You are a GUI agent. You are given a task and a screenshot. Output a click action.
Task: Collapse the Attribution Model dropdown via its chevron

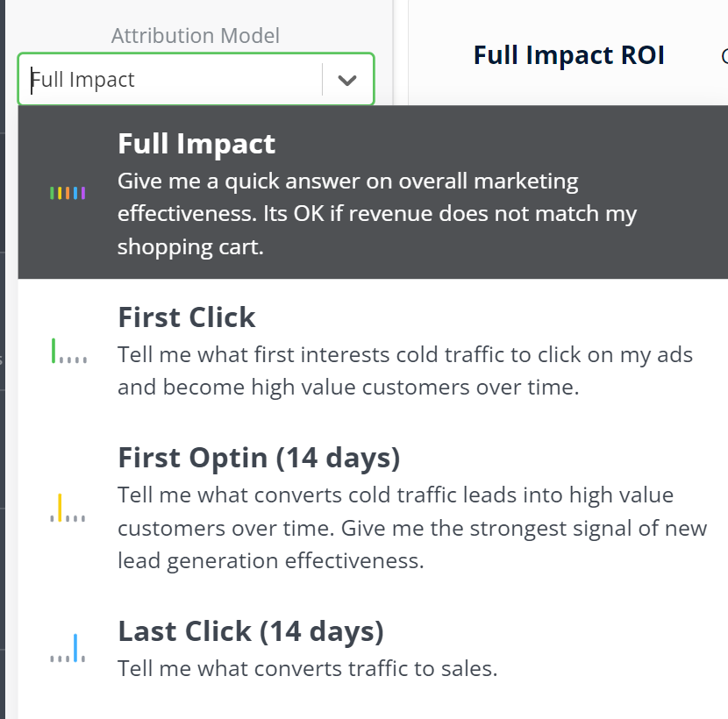pos(347,80)
